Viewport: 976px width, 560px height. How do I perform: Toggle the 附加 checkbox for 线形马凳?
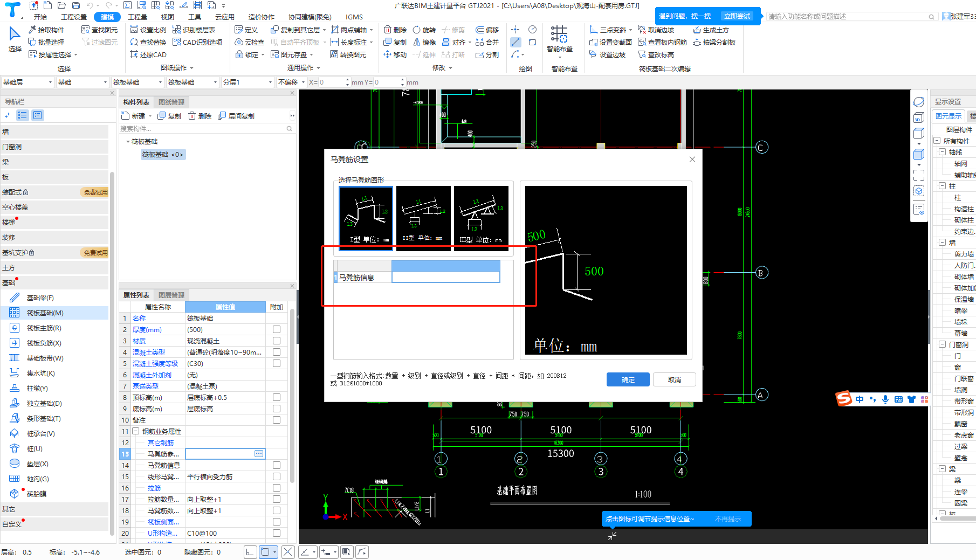(277, 476)
